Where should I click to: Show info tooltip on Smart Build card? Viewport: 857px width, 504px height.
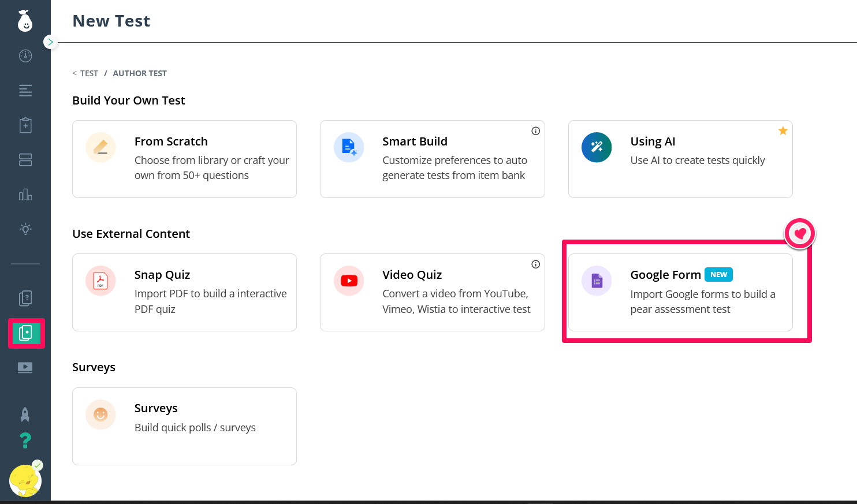tap(535, 131)
